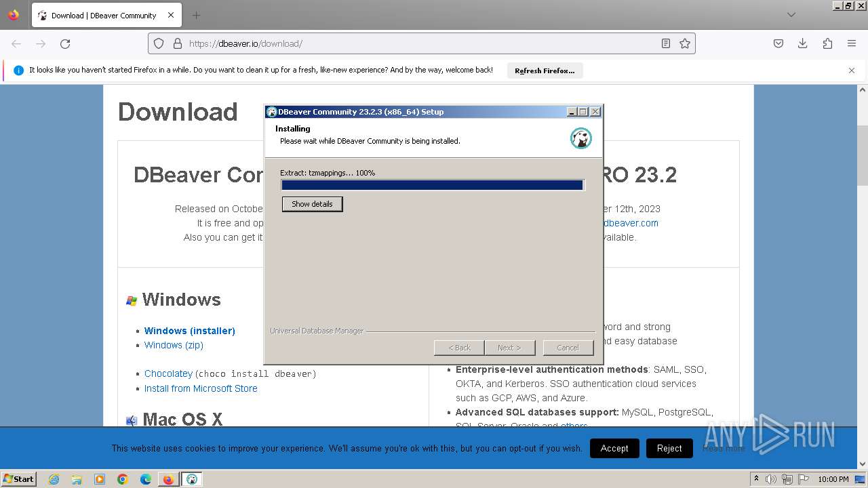Open the Chocolatey link
Viewport: 868px width, 488px height.
pyautogui.click(x=168, y=373)
